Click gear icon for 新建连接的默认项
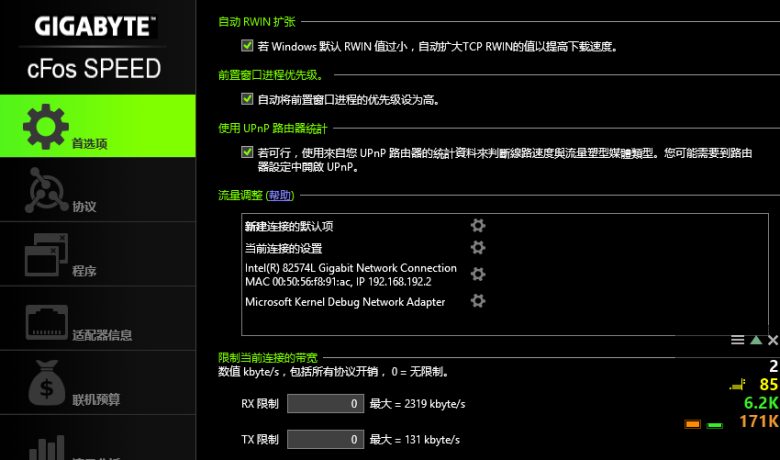Image resolution: width=780 pixels, height=460 pixels. point(478,225)
